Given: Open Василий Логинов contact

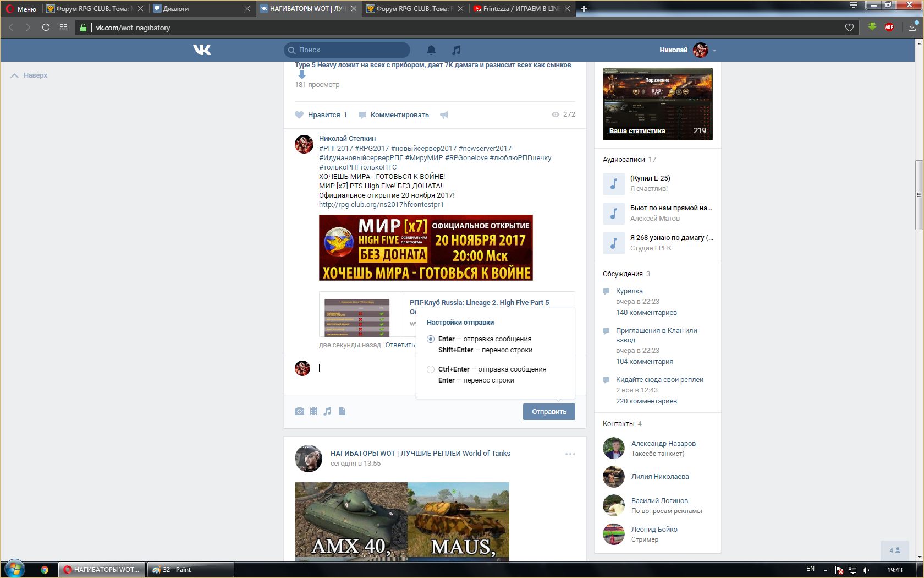Looking at the screenshot, I should tap(659, 501).
